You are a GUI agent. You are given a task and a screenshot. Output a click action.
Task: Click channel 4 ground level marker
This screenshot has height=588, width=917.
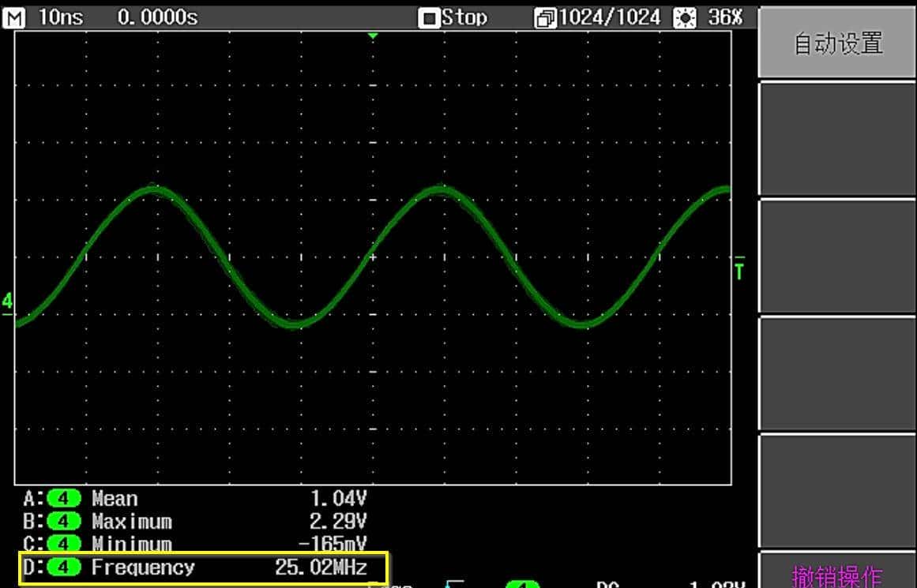click(7, 302)
